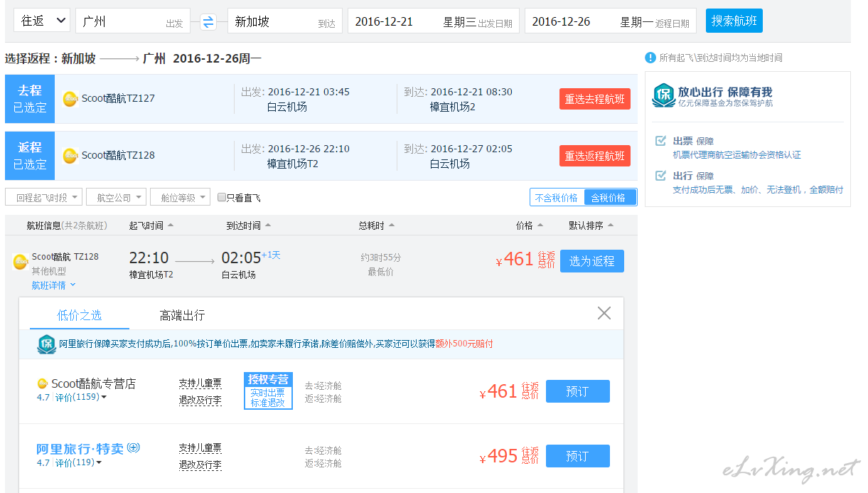
Task: Apply 默认排序 sorting
Action: pyautogui.click(x=591, y=226)
